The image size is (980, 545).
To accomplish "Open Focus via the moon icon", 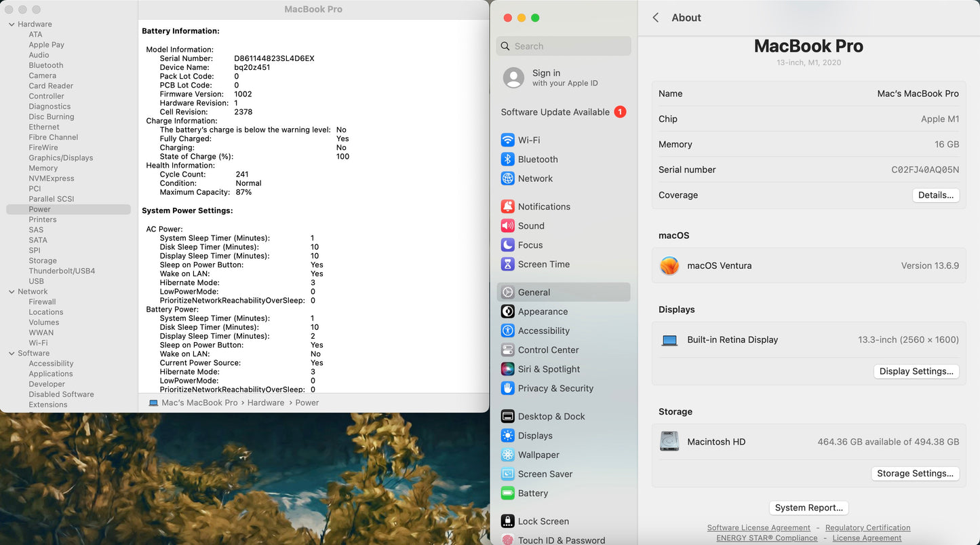I will [507, 245].
